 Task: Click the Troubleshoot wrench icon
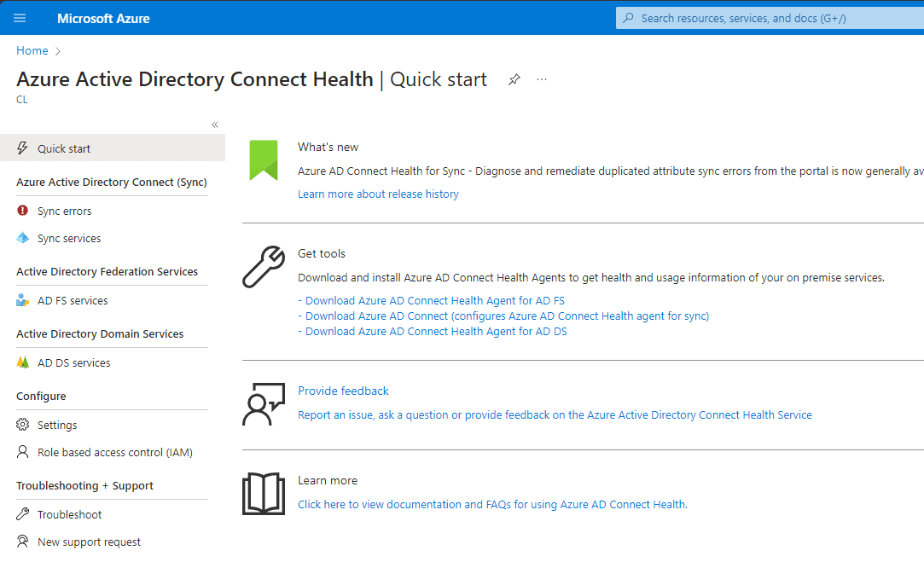[22, 514]
